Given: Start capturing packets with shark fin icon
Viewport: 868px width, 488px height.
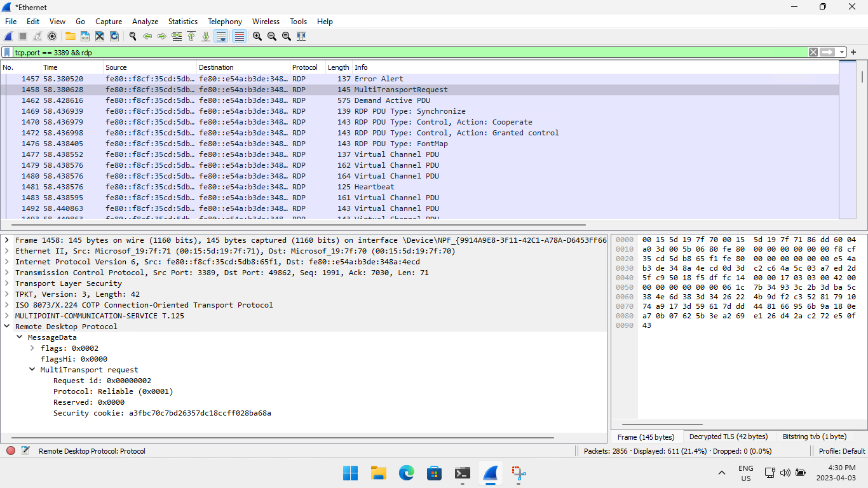Looking at the screenshot, I should 9,36.
